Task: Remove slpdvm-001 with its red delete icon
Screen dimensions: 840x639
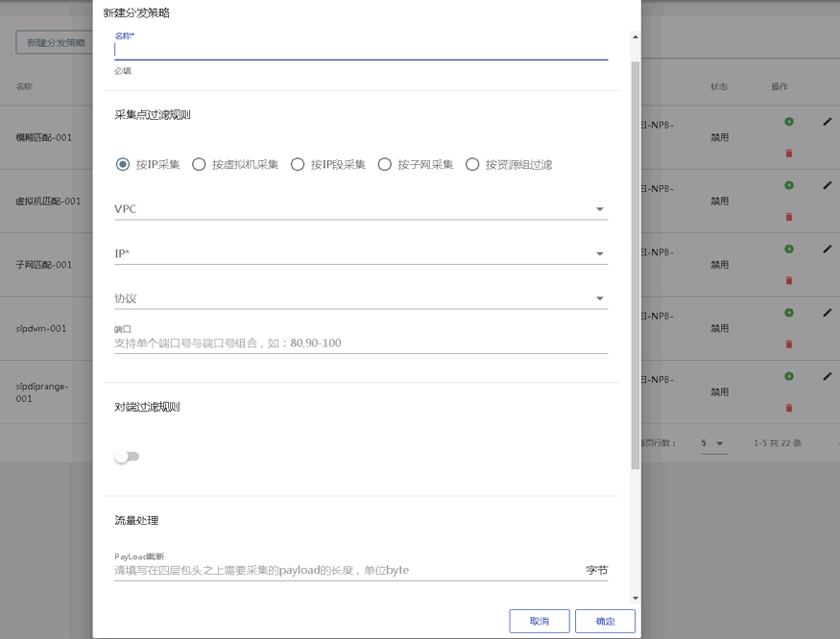Action: coord(788,343)
